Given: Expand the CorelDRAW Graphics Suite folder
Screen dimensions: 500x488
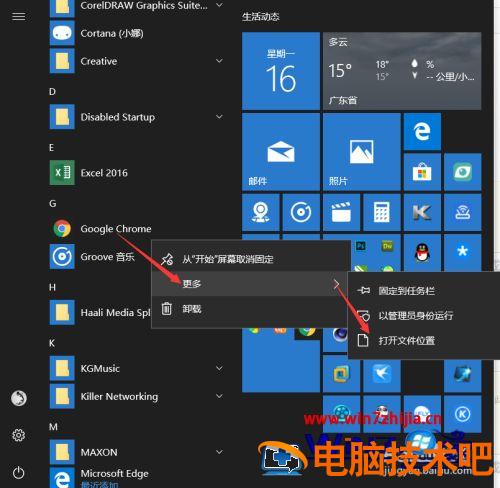Looking at the screenshot, I should click(219, 5).
